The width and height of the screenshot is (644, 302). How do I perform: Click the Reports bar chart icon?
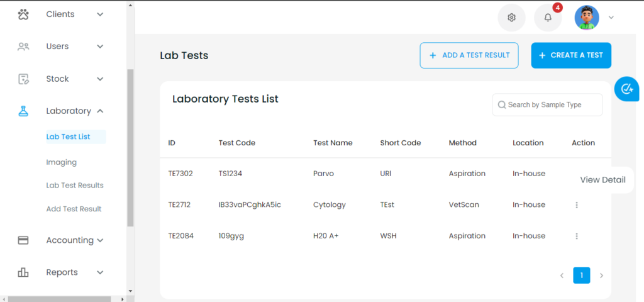(23, 272)
